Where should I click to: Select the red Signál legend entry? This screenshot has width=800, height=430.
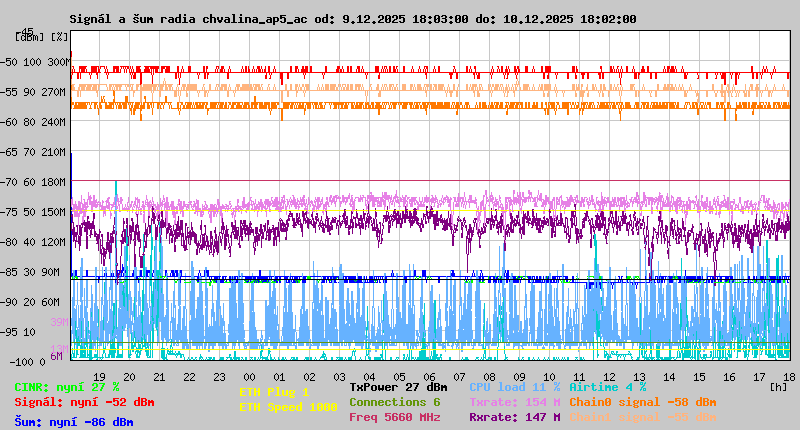tap(84, 402)
